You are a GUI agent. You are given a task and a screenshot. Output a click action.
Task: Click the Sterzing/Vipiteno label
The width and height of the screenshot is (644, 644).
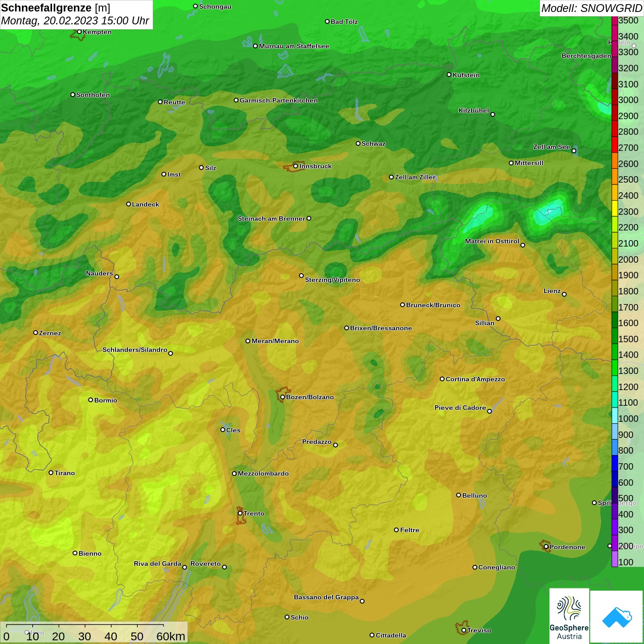pyautogui.click(x=333, y=280)
